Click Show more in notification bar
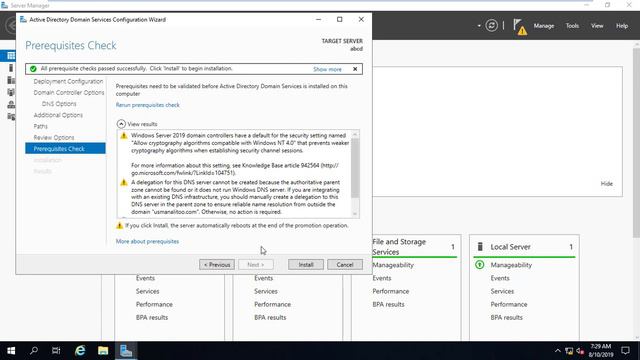Screen dimensions: 640x360 pos(327,69)
